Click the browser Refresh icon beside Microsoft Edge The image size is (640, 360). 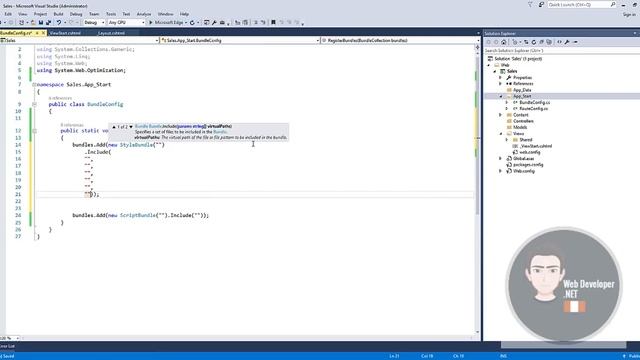pos(192,22)
